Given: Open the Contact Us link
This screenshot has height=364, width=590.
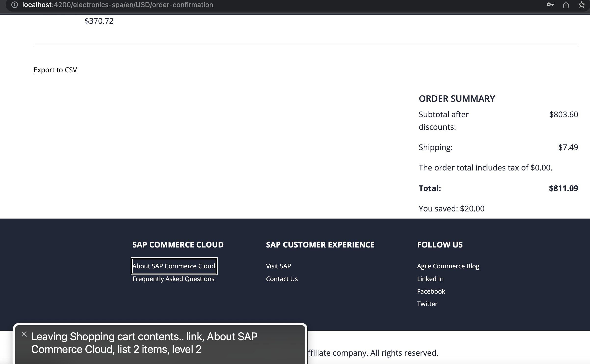Looking at the screenshot, I should coord(282,279).
